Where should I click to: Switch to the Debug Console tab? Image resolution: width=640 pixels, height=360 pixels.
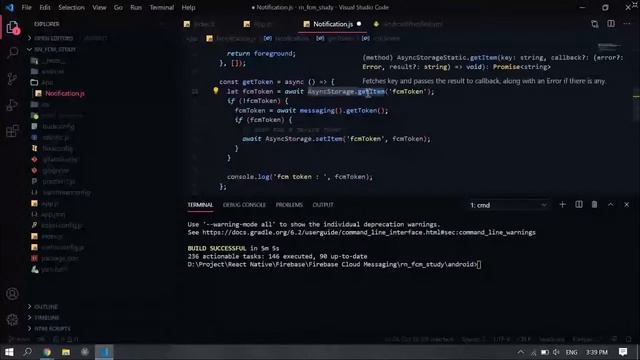click(244, 205)
